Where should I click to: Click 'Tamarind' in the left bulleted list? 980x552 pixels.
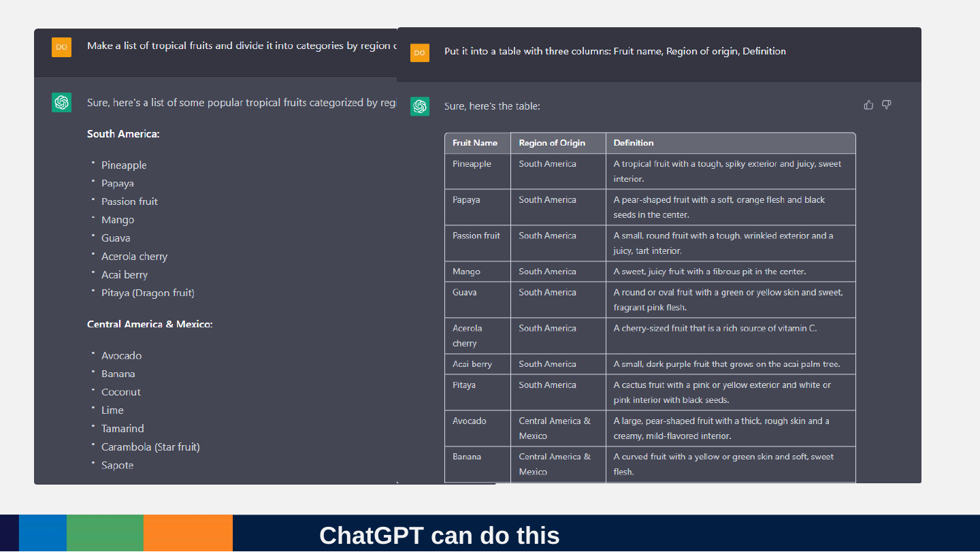(122, 429)
